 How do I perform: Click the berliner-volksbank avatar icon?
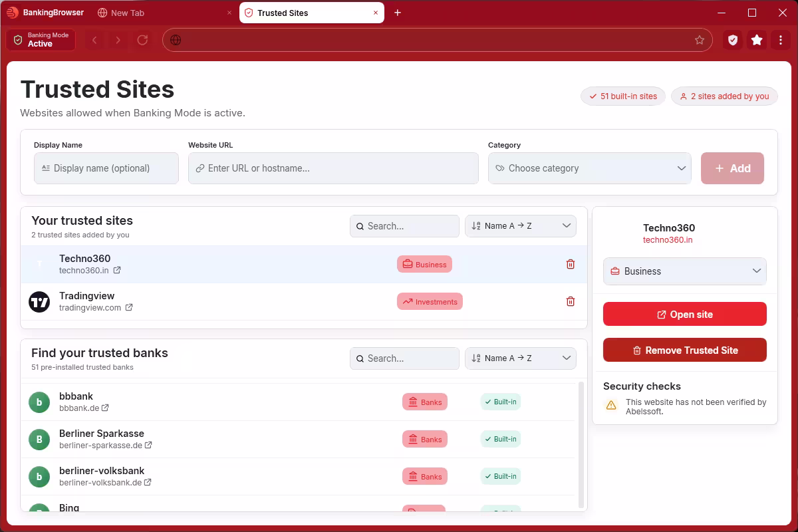(39, 477)
